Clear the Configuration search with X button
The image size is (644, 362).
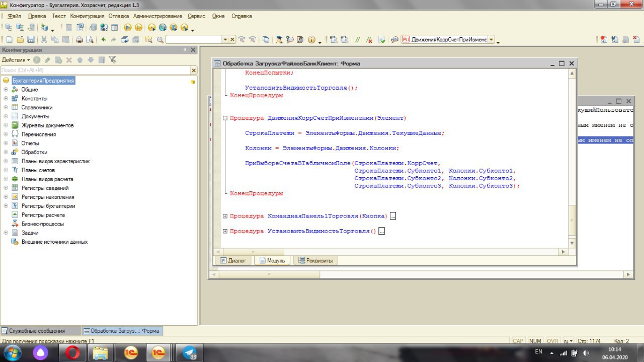click(194, 70)
